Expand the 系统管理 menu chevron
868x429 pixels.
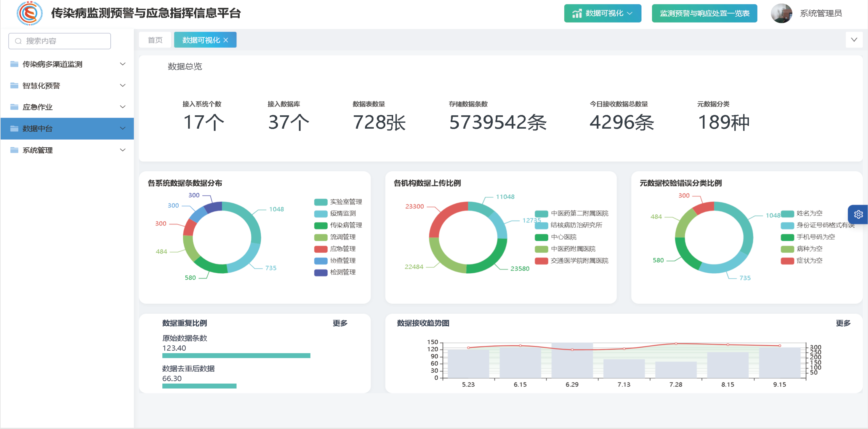[123, 150]
